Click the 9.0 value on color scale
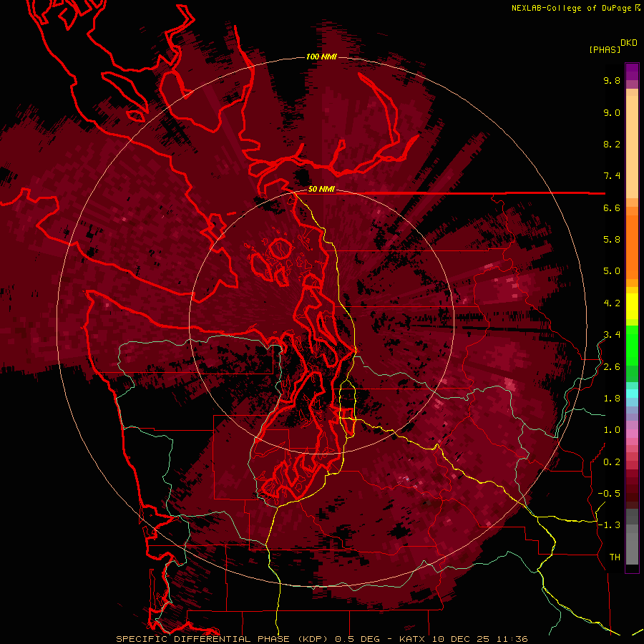644x644 pixels. pyautogui.click(x=612, y=112)
